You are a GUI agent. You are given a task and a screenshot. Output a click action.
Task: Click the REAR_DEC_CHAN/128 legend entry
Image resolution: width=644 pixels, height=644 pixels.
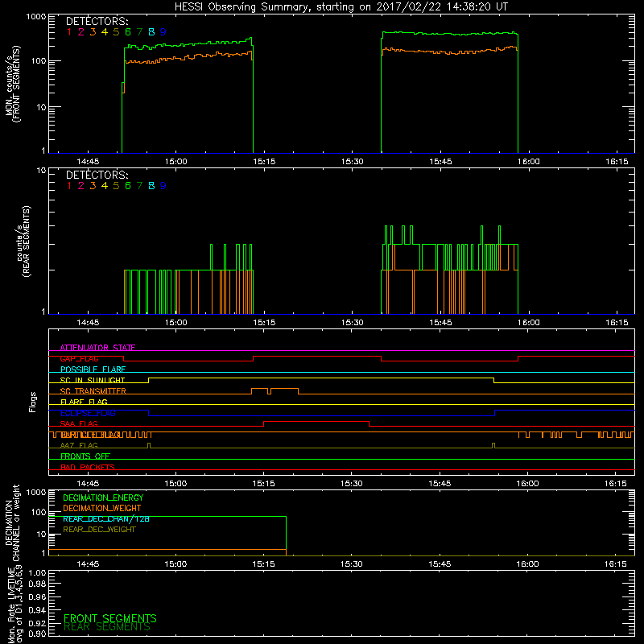(106, 519)
